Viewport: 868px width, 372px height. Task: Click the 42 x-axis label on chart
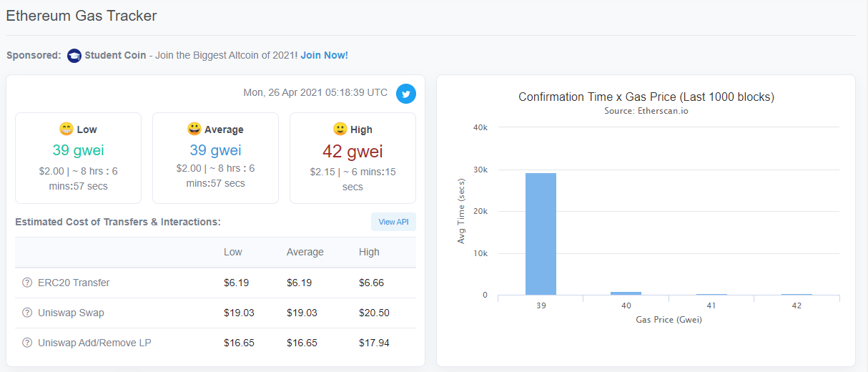pyautogui.click(x=797, y=305)
